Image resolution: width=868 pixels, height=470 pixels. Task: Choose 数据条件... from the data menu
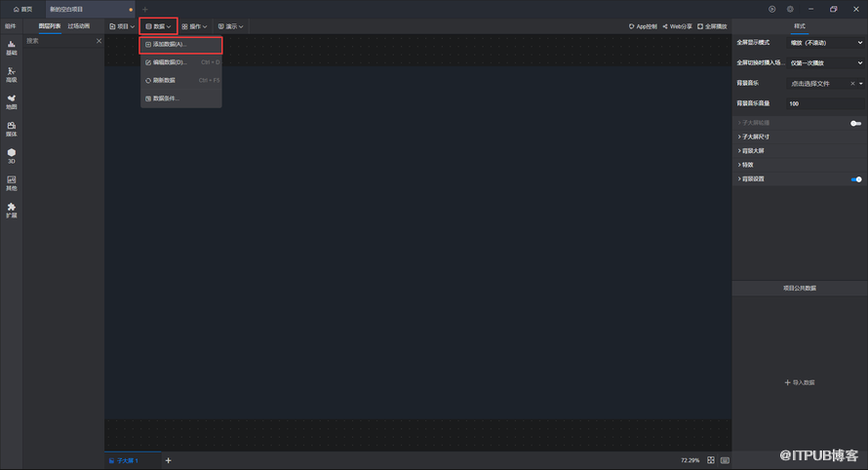coord(181,98)
